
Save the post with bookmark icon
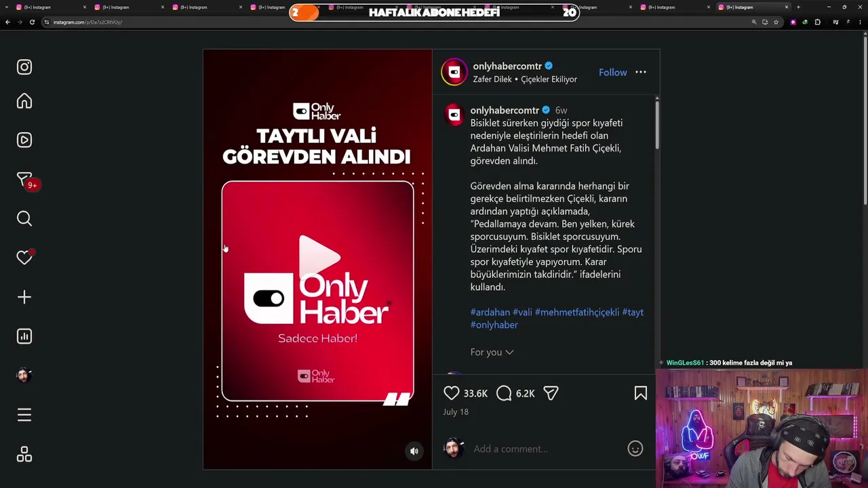[x=641, y=393]
